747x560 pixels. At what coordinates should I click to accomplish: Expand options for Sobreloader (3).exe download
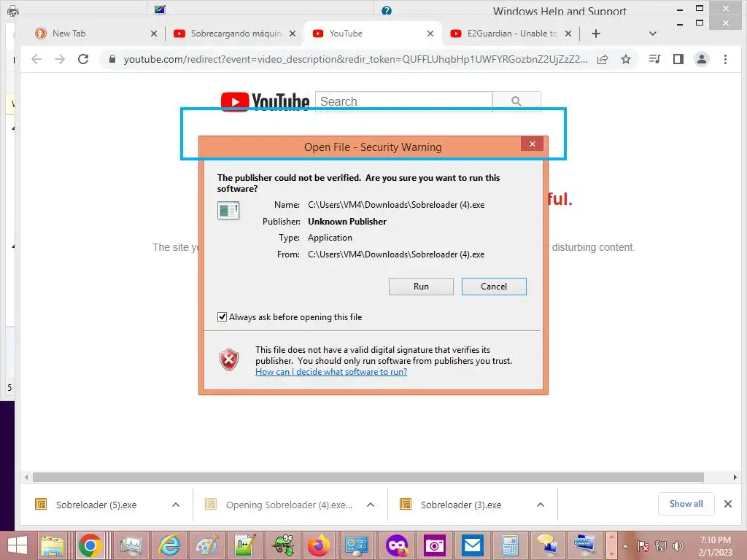[541, 505]
